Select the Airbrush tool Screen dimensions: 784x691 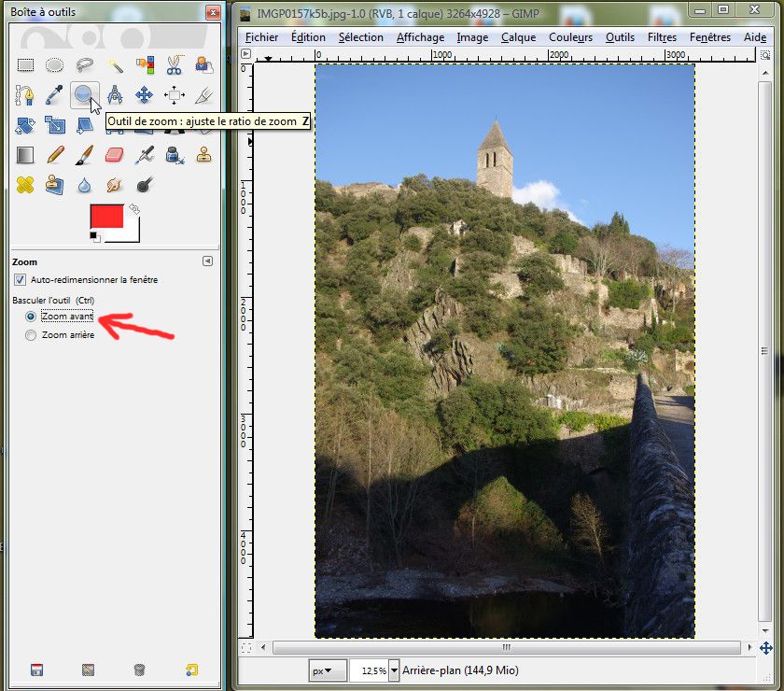click(x=145, y=155)
